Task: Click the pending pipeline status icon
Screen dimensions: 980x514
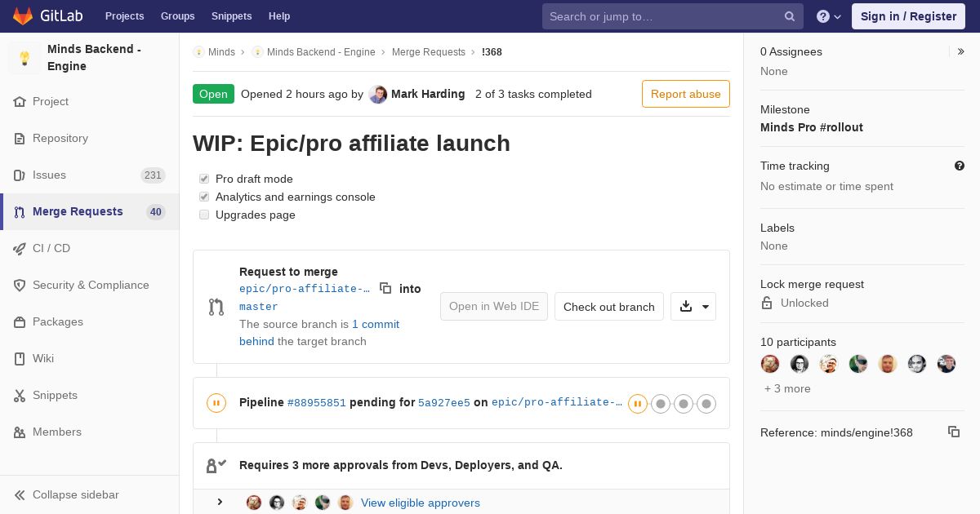Action: coord(216,403)
